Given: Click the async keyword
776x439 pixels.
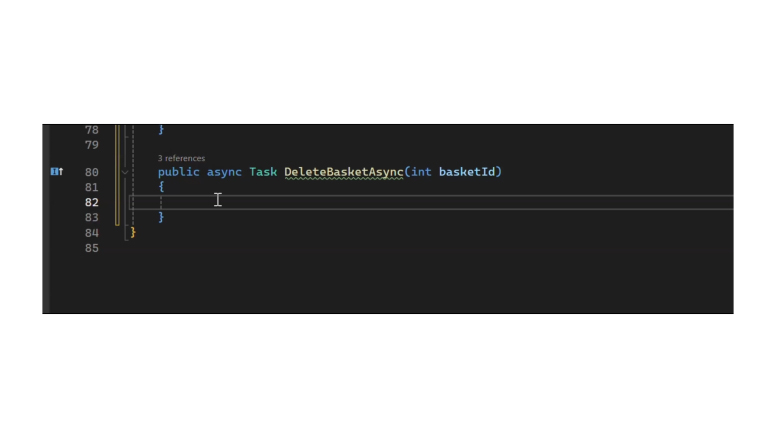Looking at the screenshot, I should point(224,172).
